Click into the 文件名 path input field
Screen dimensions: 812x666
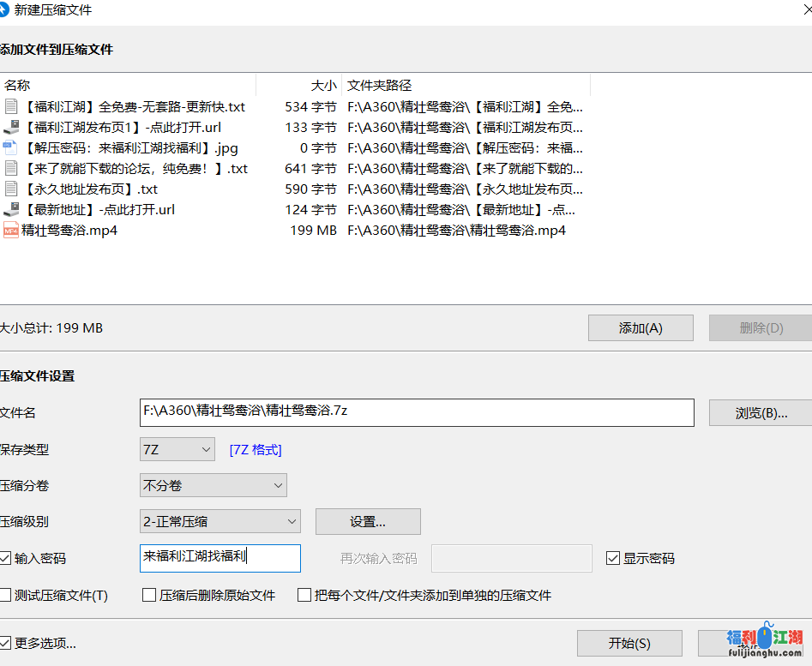[x=417, y=412]
